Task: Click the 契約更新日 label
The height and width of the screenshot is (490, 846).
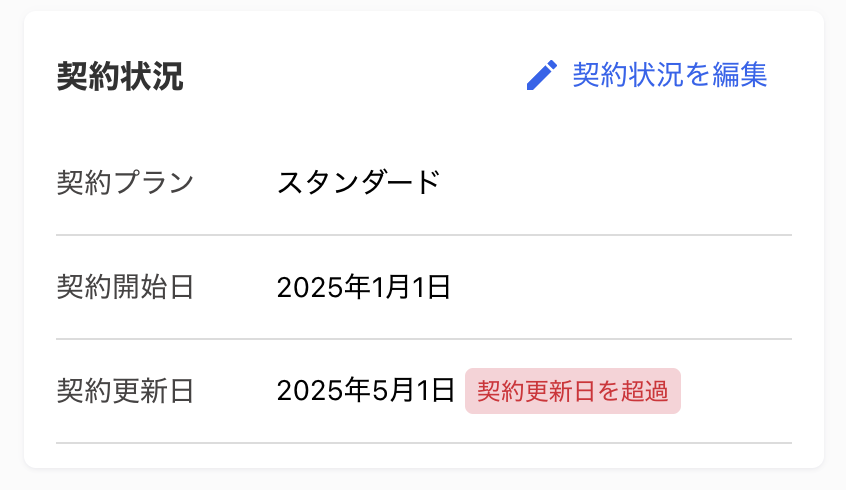Action: tap(125, 391)
